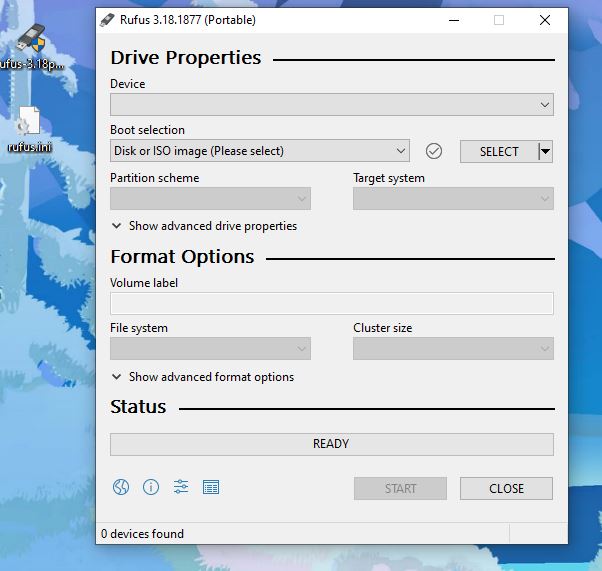Open application settings sliders icon

(x=181, y=487)
